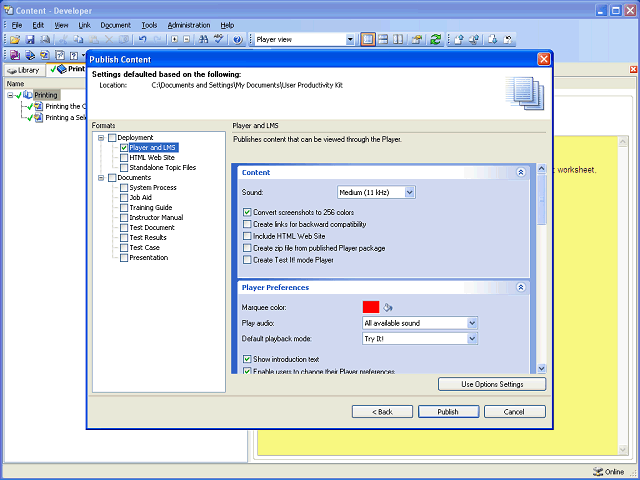
Task: Open the Sound quality dropdown
Action: (409, 192)
